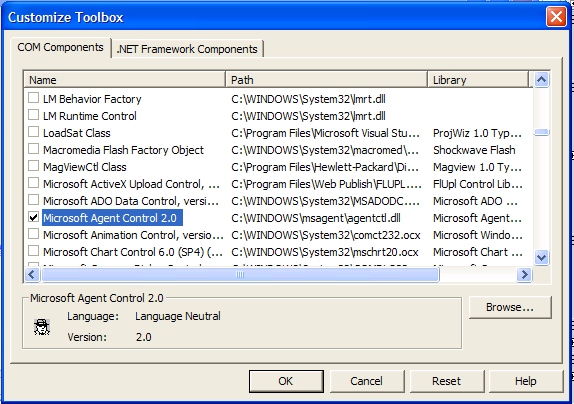
Task: Open the .NET Framework Components tab
Action: pyautogui.click(x=187, y=49)
